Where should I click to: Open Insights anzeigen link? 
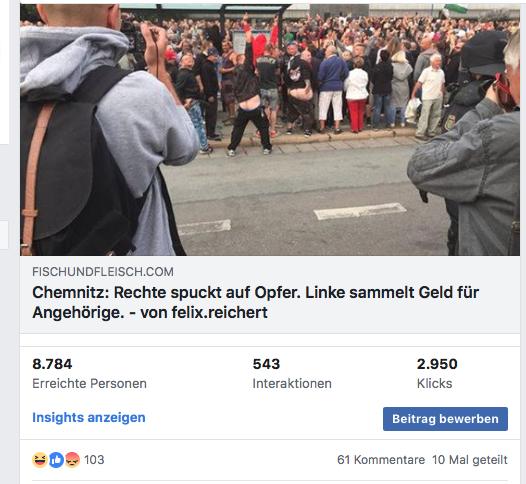coord(89,418)
